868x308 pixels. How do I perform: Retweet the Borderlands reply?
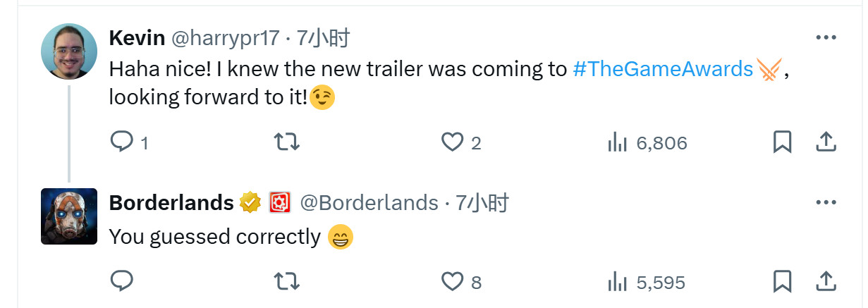[286, 282]
